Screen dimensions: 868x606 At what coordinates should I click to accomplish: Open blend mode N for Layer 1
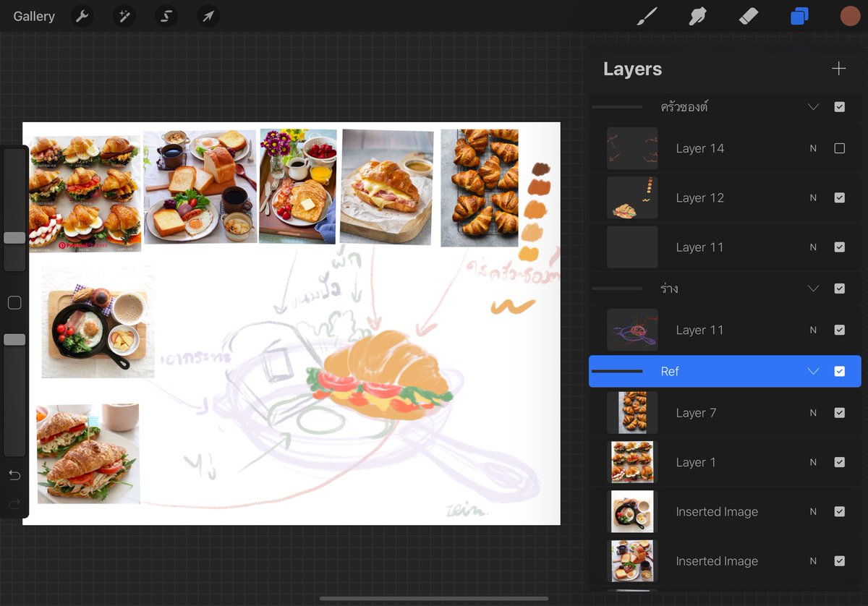813,462
